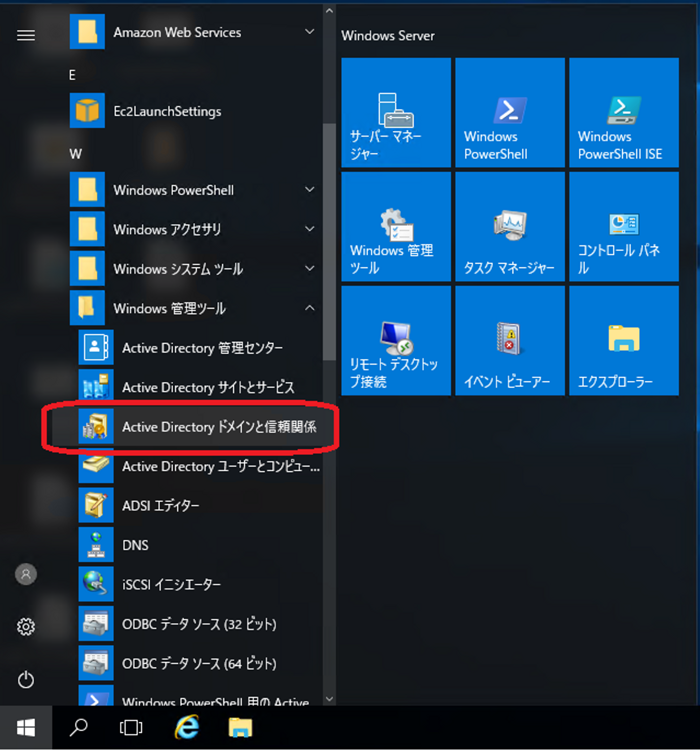Viewport: 700px width, 752px height.
Task: Open リモート デスクトップ接続 tile
Action: coord(396,340)
